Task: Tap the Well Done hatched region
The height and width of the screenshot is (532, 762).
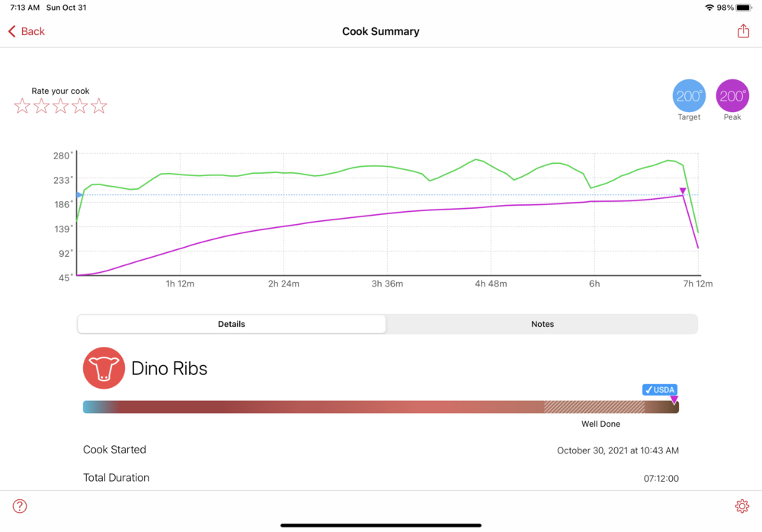Action: [x=594, y=407]
